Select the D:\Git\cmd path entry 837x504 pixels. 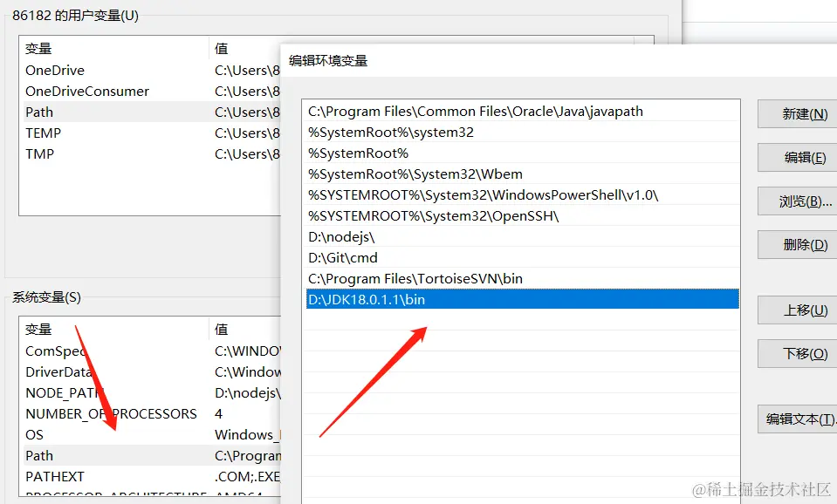click(522, 257)
